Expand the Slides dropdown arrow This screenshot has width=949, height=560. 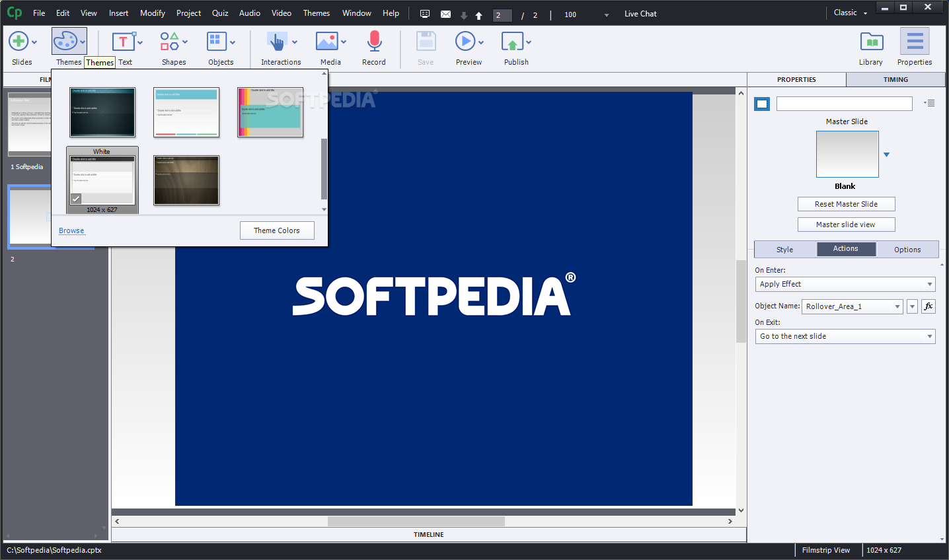34,42
